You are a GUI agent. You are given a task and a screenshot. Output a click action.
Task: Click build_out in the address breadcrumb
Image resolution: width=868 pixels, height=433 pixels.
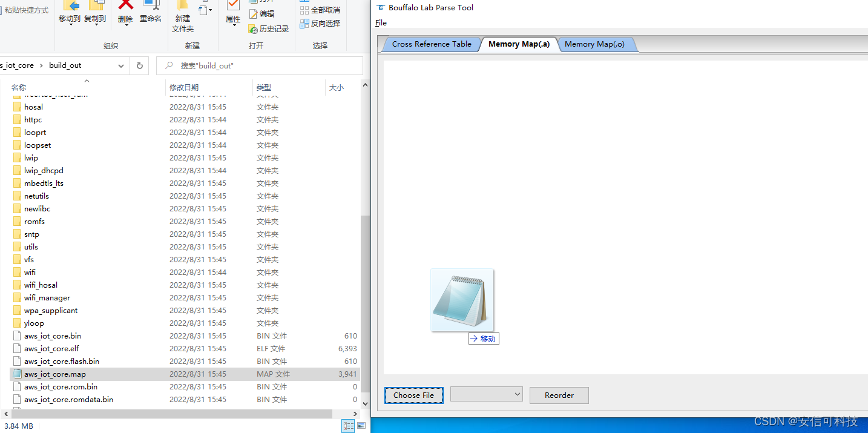65,65
